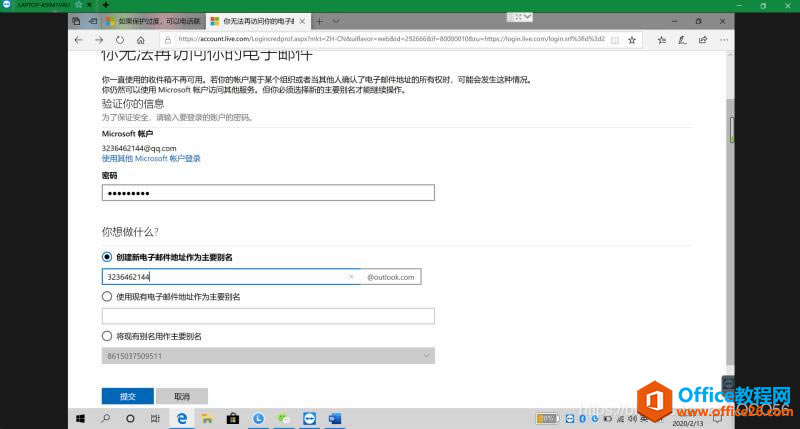This screenshot has width=800, height=429.
Task: Open the 8615037509511 alias dropdown
Action: point(268,356)
